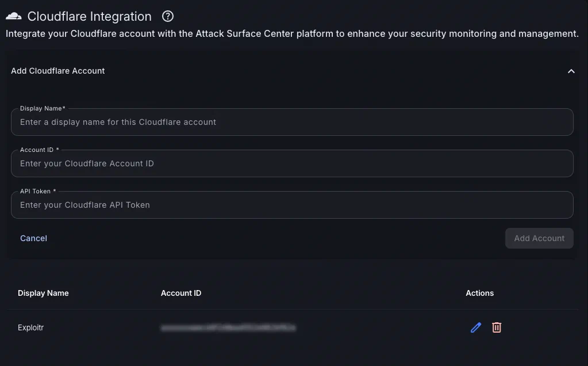Focus the Display Name input field
This screenshot has height=366, width=588.
pyautogui.click(x=292, y=122)
